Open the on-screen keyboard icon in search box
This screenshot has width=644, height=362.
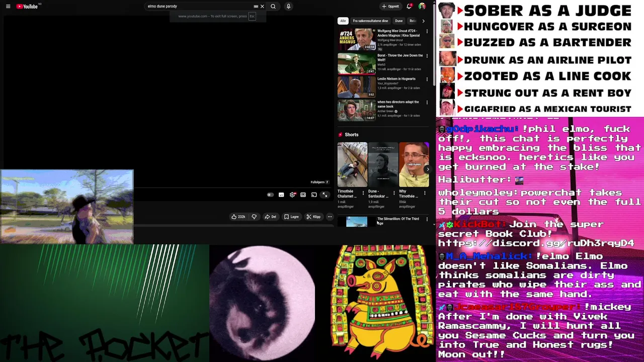coord(256,7)
